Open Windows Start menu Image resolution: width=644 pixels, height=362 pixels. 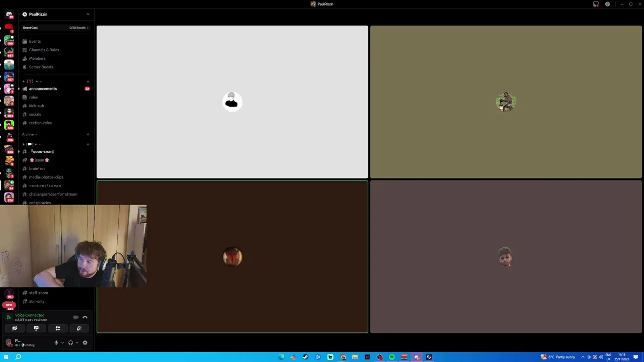[6, 357]
